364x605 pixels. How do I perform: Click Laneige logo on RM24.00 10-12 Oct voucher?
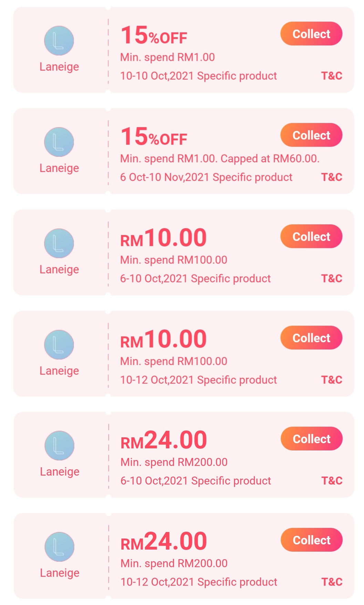pos(59,547)
